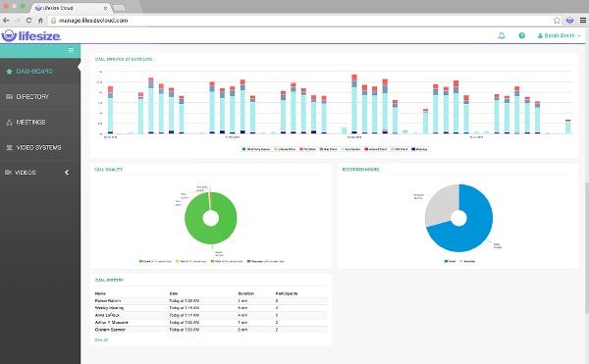The height and width of the screenshot is (364, 589).
Task: Select the Weekly Meeting call history row
Action: click(x=210, y=308)
